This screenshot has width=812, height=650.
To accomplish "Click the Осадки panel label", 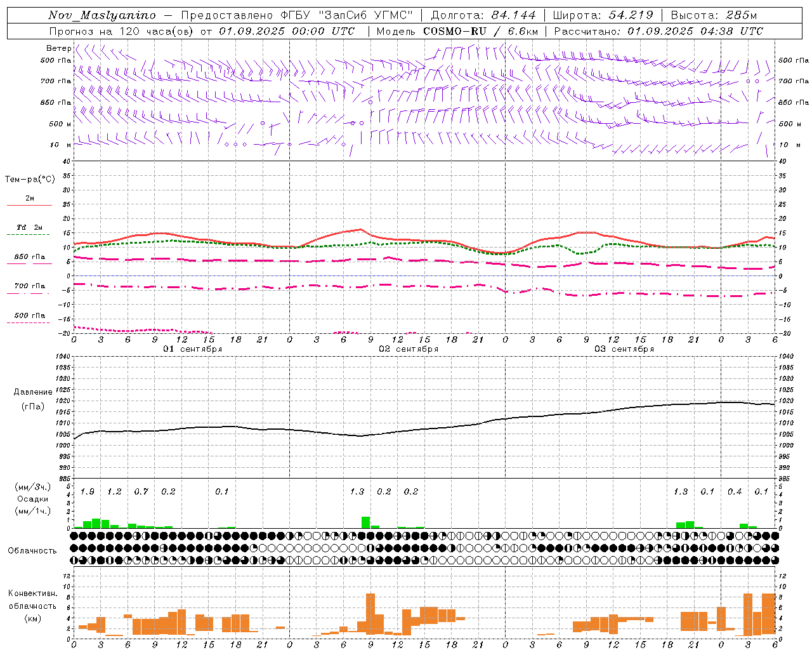I will pyautogui.click(x=33, y=499).
